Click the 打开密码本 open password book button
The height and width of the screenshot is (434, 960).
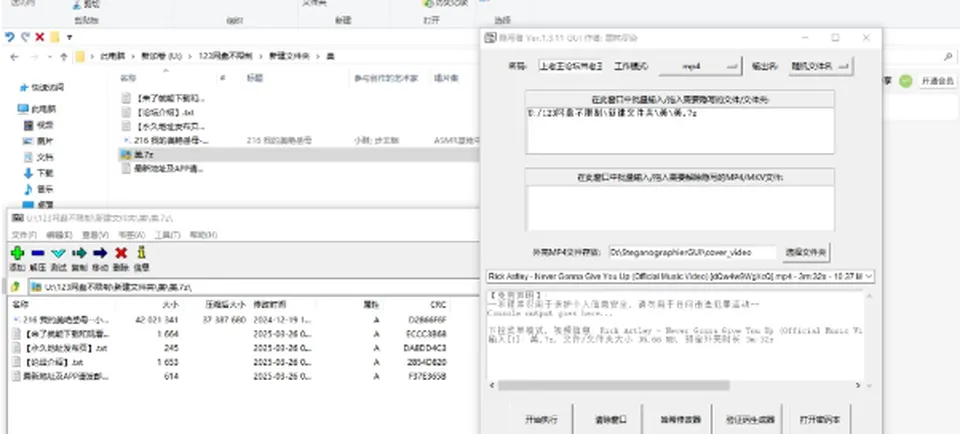pos(820,419)
